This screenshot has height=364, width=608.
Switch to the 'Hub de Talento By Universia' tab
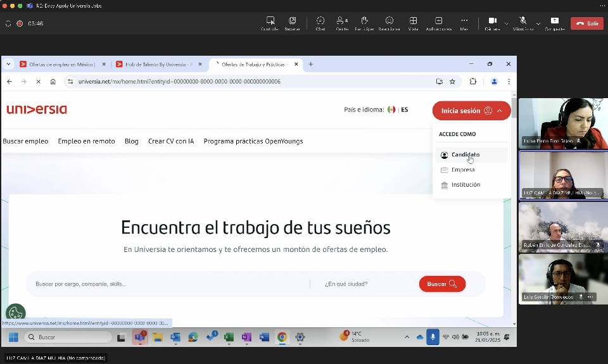click(158, 65)
